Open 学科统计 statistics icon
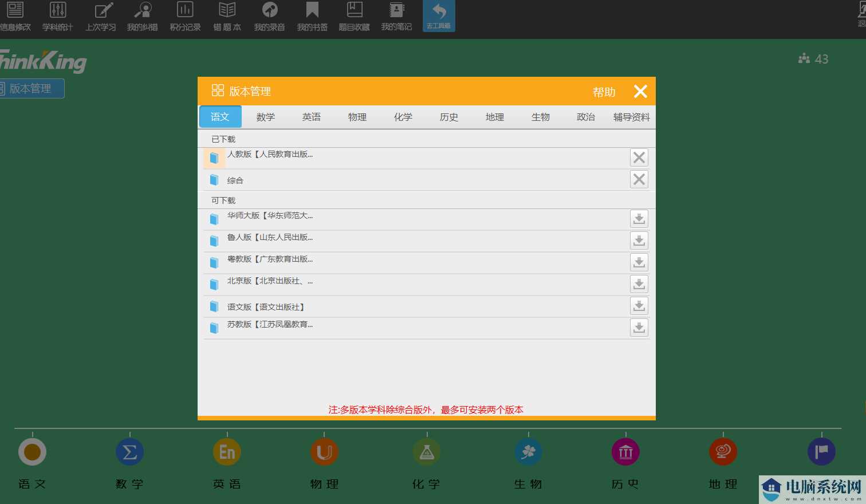Screen dimensions: 866x504 tap(58, 16)
